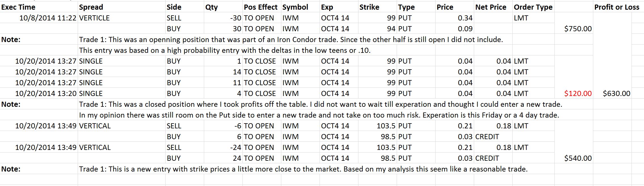Select the Iron Condor note text cell
644x186 pixels.
(291, 39)
